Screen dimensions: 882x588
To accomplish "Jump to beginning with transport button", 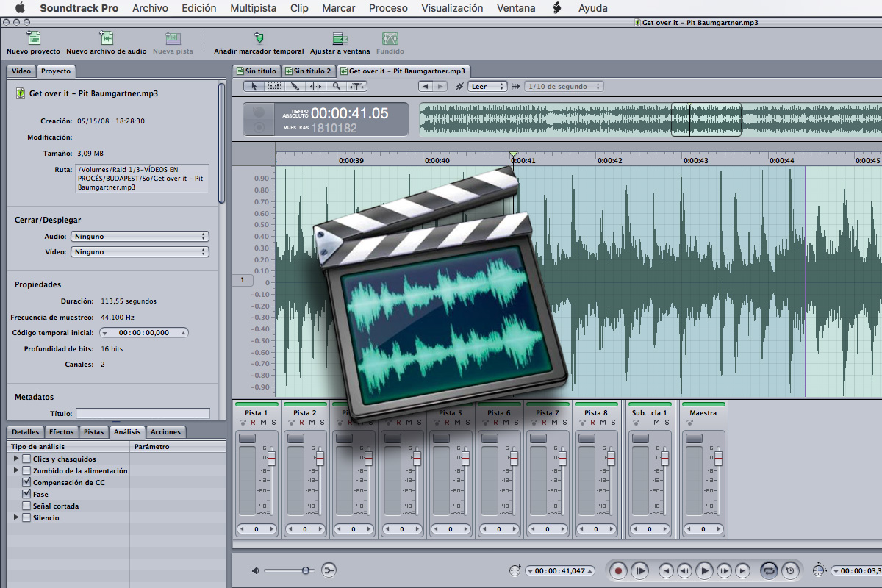I will click(x=666, y=570).
